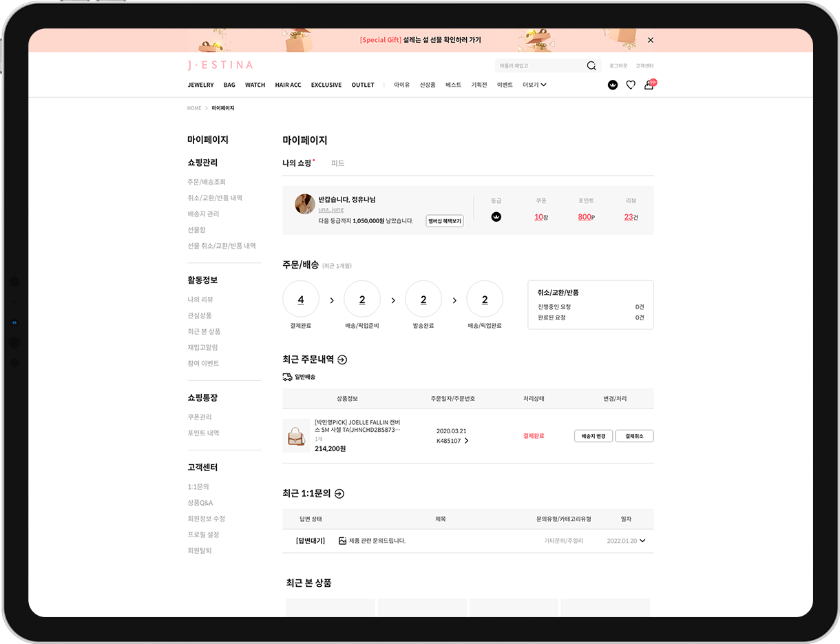Go to 신상품 menu item
The width and height of the screenshot is (840, 644).
coord(428,85)
